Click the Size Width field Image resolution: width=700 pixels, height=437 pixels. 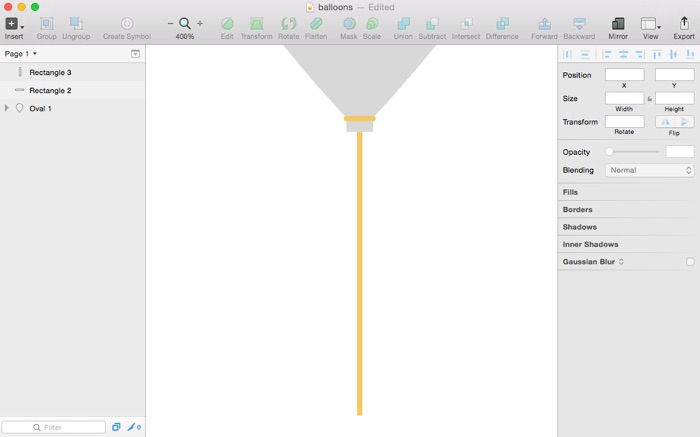(x=625, y=98)
